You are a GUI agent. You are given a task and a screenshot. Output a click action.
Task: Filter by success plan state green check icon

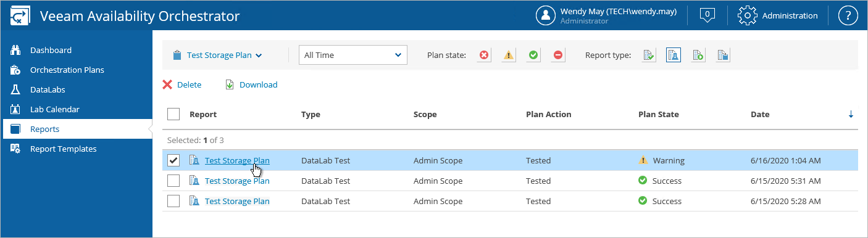[x=533, y=55]
